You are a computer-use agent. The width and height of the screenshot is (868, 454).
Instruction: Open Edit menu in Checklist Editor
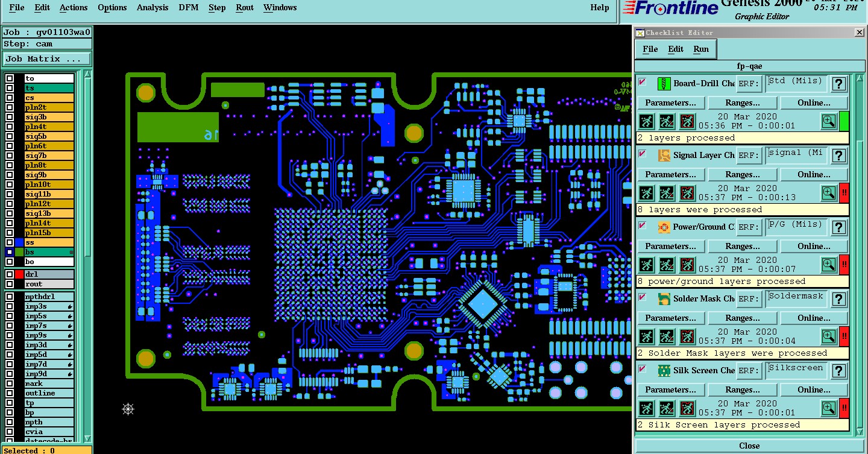[x=676, y=49]
